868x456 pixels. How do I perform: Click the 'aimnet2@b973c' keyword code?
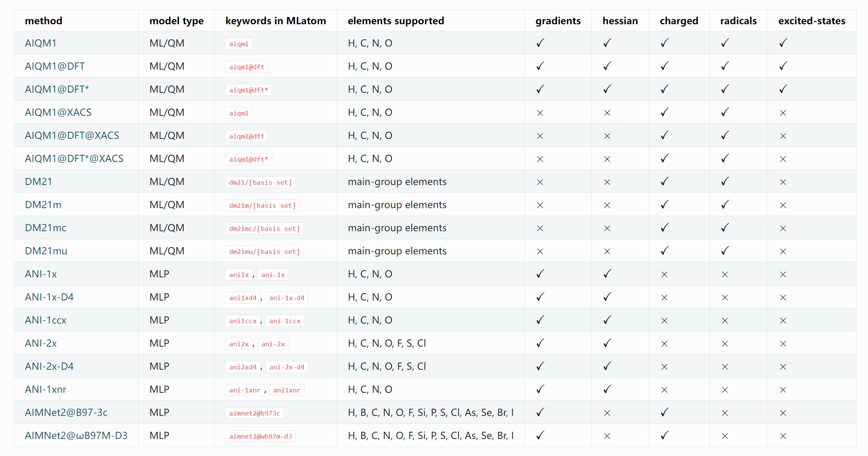254,413
